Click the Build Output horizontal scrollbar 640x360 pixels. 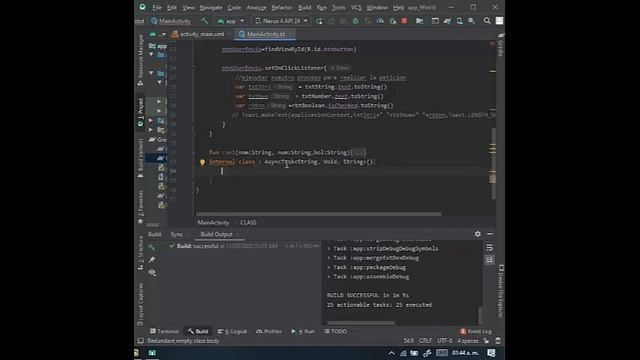(x=361, y=323)
